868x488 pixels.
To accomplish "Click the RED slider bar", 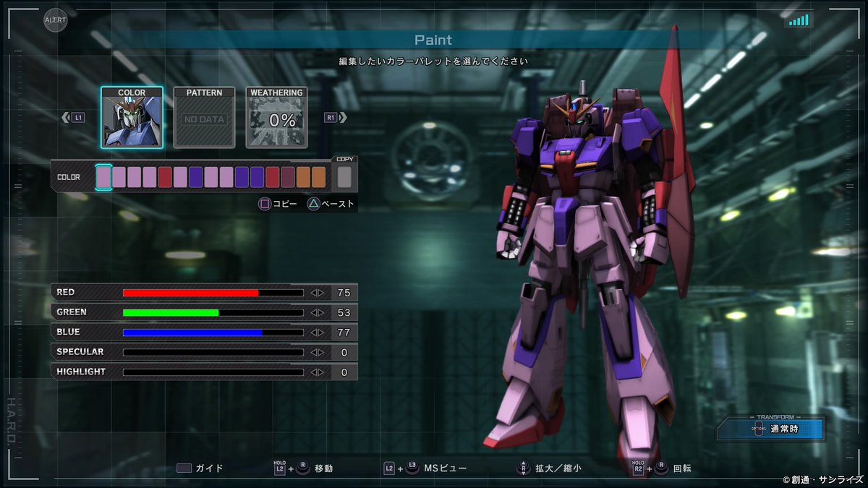I will (213, 293).
